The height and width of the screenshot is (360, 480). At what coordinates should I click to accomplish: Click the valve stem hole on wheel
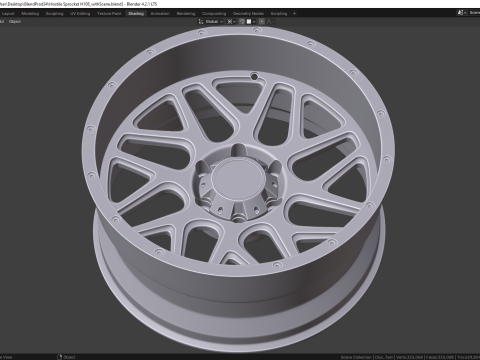(x=254, y=77)
